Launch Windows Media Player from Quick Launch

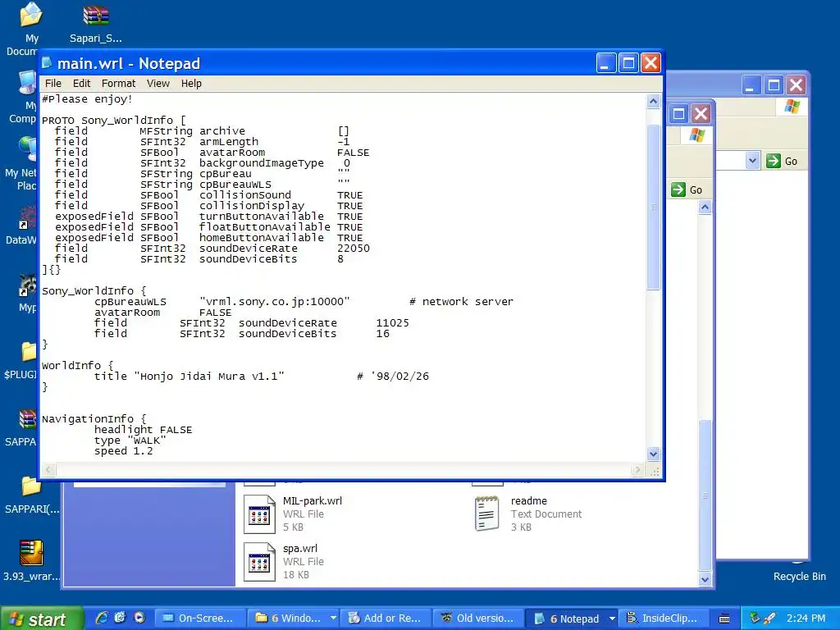point(139,618)
